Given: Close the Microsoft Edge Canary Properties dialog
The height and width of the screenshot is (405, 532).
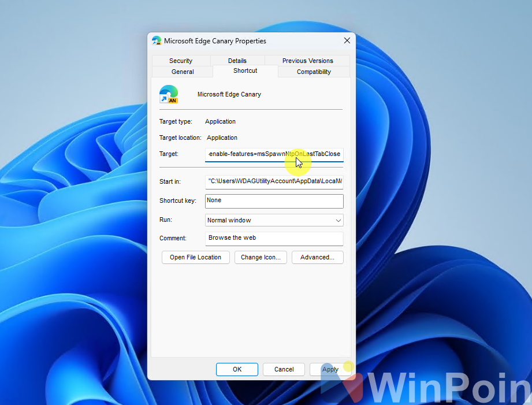Looking at the screenshot, I should (x=347, y=41).
